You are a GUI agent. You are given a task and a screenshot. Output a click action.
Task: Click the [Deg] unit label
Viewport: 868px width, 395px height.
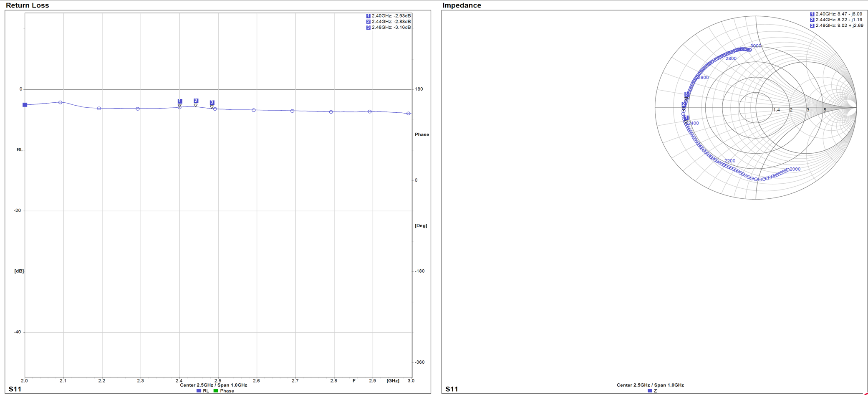[x=421, y=225]
